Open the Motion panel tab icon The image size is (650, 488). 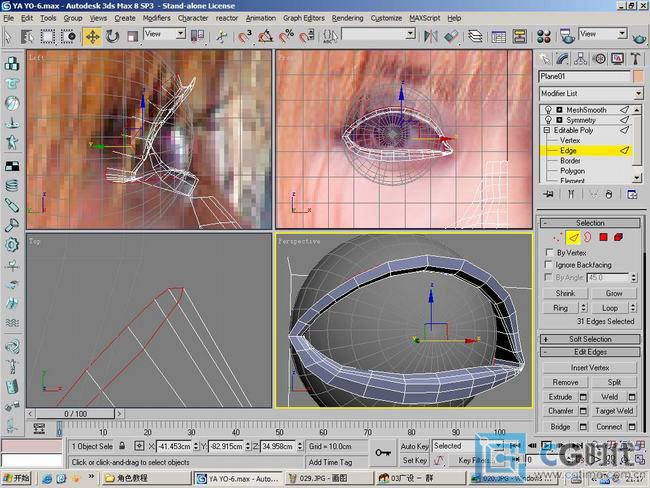[x=599, y=59]
